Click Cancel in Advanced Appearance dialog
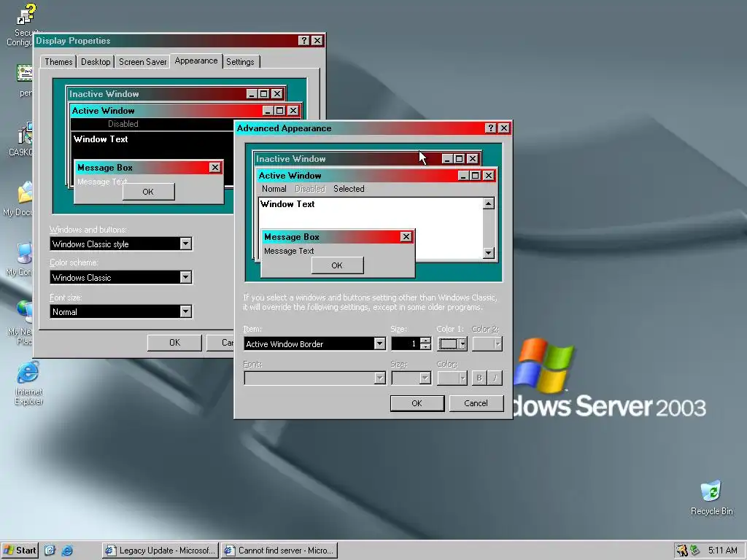 tap(476, 403)
